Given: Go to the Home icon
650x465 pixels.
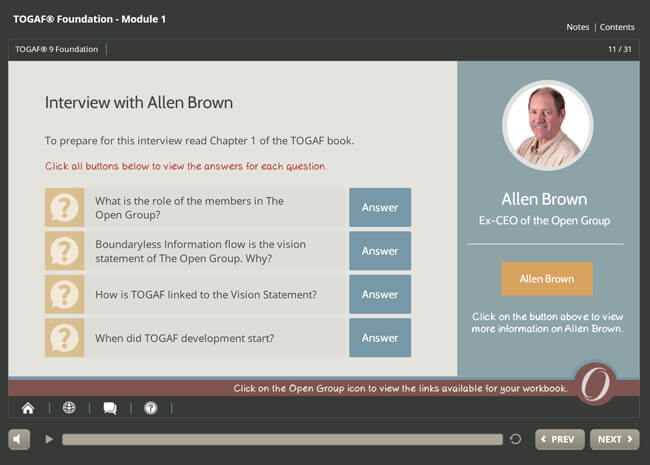Looking at the screenshot, I should tap(28, 408).
